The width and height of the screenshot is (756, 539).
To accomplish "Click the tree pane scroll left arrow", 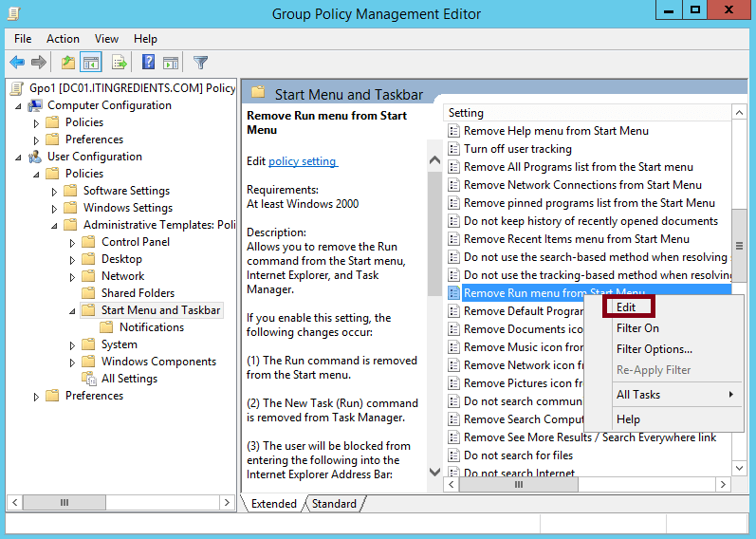I will [15, 503].
